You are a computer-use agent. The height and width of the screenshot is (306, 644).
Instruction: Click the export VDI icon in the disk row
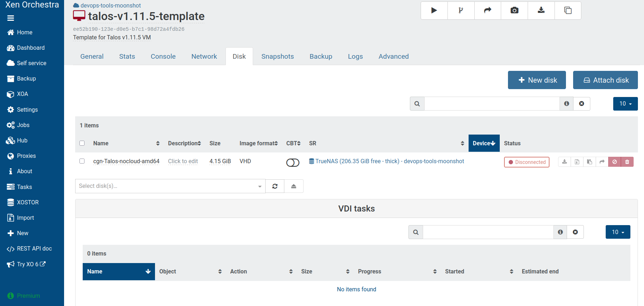pyautogui.click(x=565, y=162)
